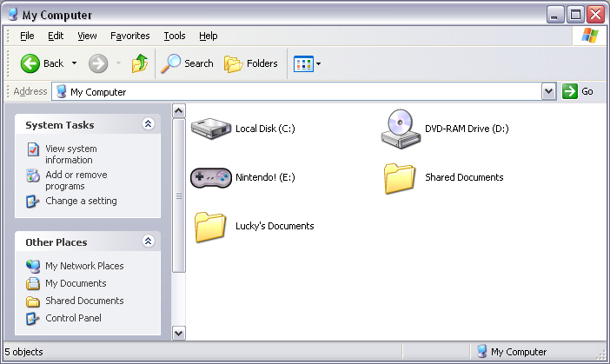Click the Local Disk (C:) label text
Screen dimensions: 610x364
[265, 129]
